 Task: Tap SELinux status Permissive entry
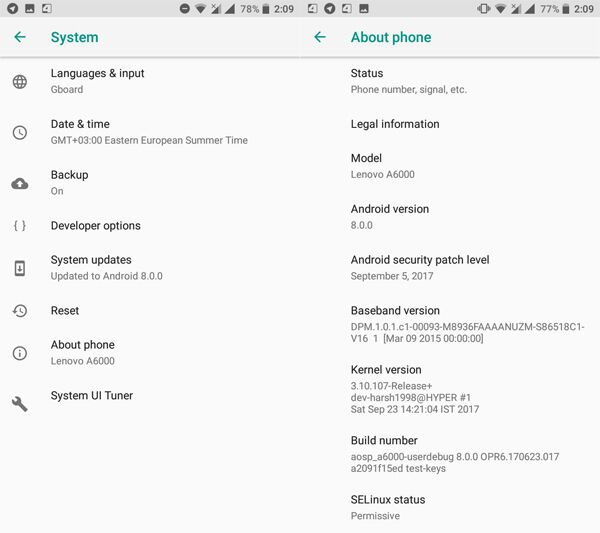[450, 508]
